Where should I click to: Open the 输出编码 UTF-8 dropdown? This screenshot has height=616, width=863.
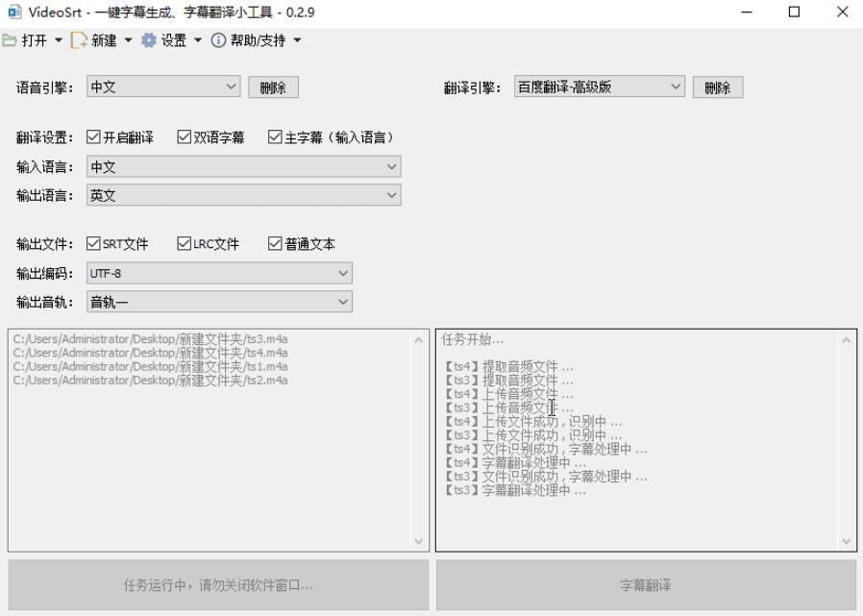click(x=219, y=273)
